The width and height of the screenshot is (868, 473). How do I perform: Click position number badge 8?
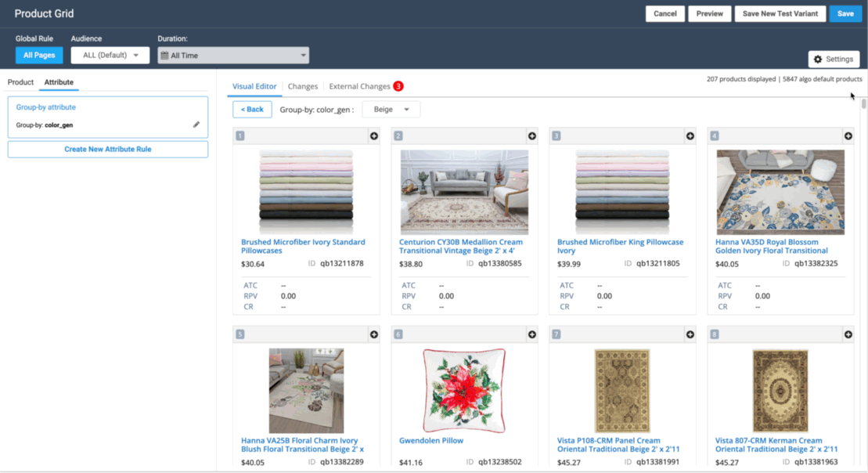point(715,334)
